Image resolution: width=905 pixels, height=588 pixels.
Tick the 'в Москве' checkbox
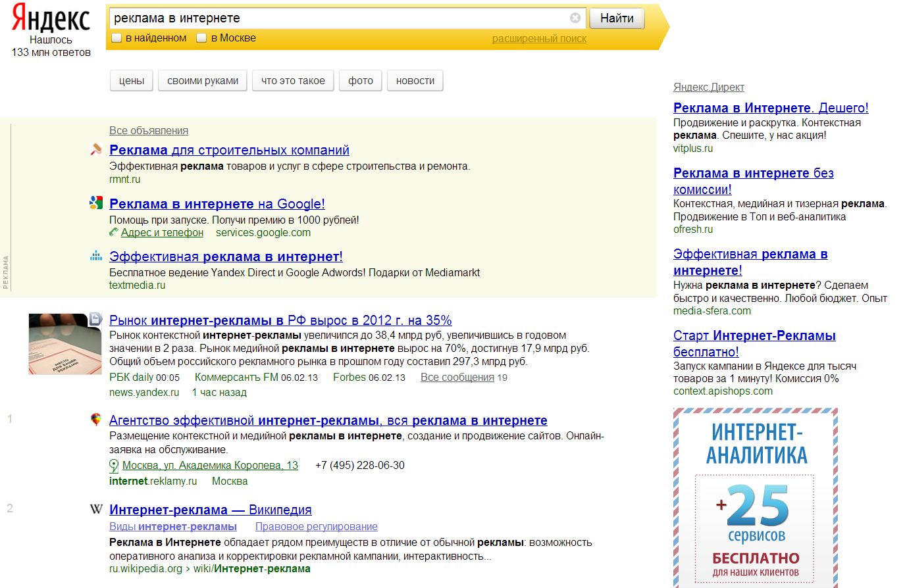tap(202, 38)
